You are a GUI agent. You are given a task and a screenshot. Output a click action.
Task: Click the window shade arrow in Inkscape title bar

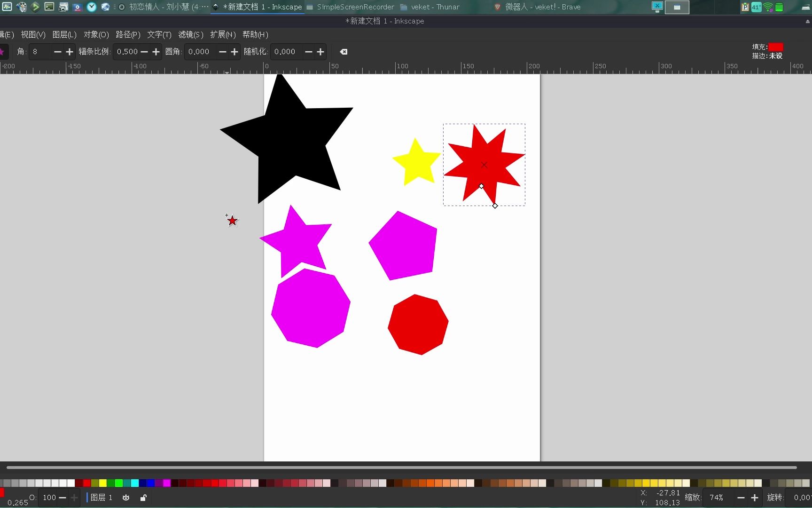click(807, 21)
